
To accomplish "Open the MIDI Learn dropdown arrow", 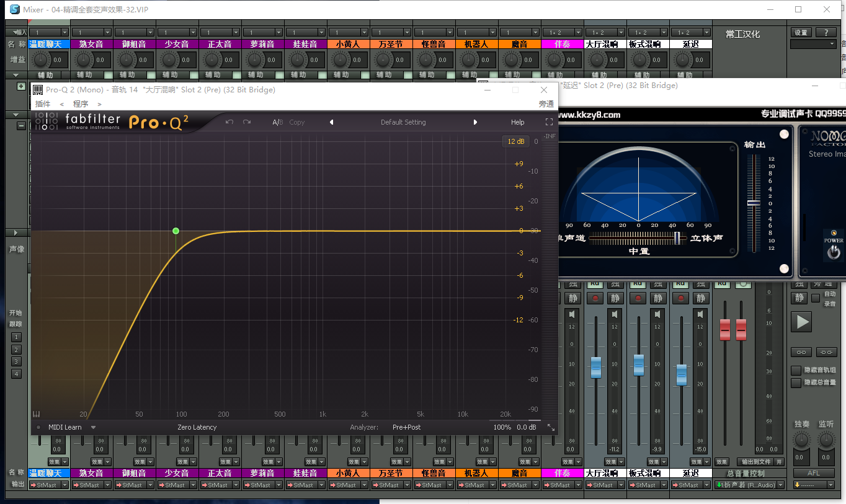I will tap(93, 427).
